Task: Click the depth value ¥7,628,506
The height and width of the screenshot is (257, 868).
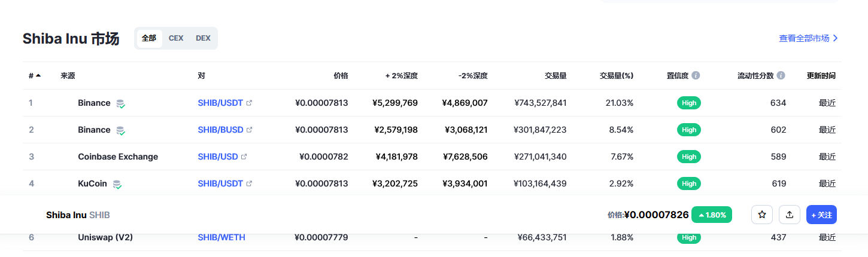Action: coord(465,157)
